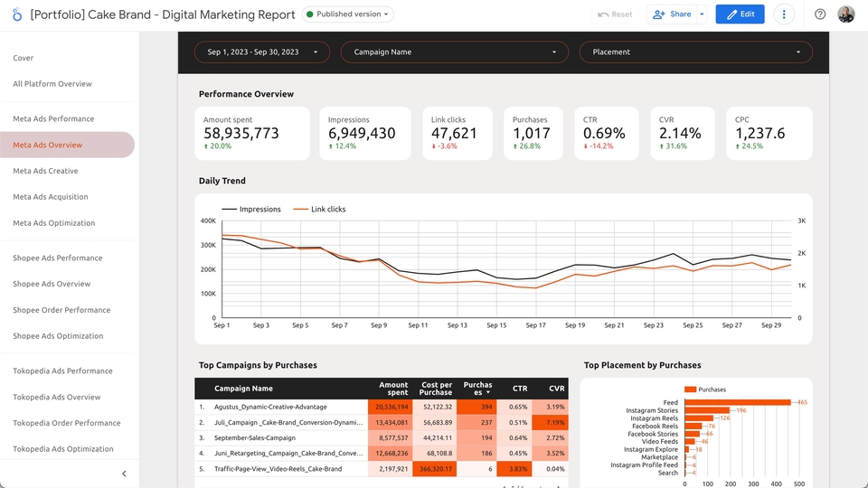Open the Published version dropdown

point(347,14)
